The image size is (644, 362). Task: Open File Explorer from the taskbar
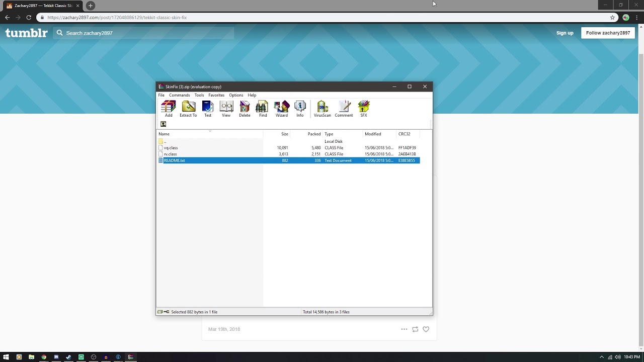point(31,357)
